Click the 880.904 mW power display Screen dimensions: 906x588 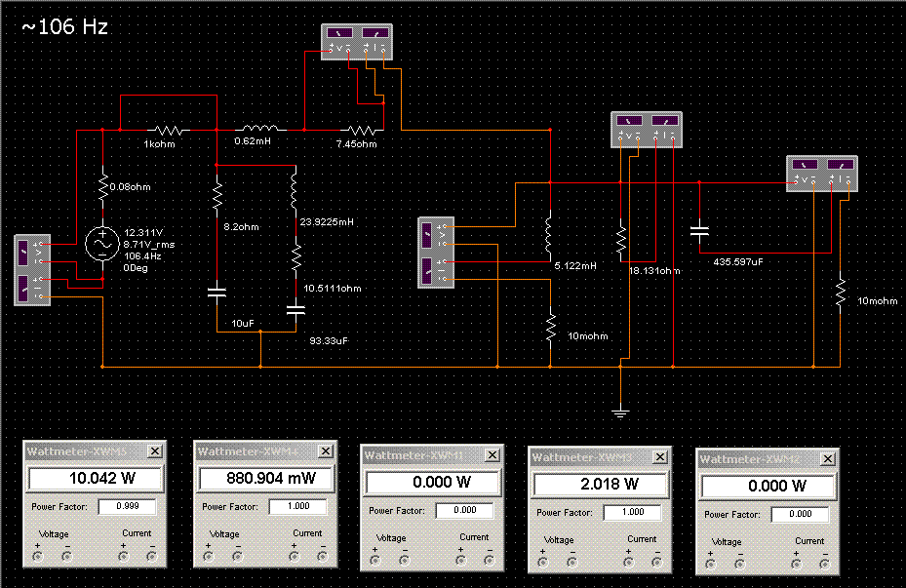coord(267,478)
